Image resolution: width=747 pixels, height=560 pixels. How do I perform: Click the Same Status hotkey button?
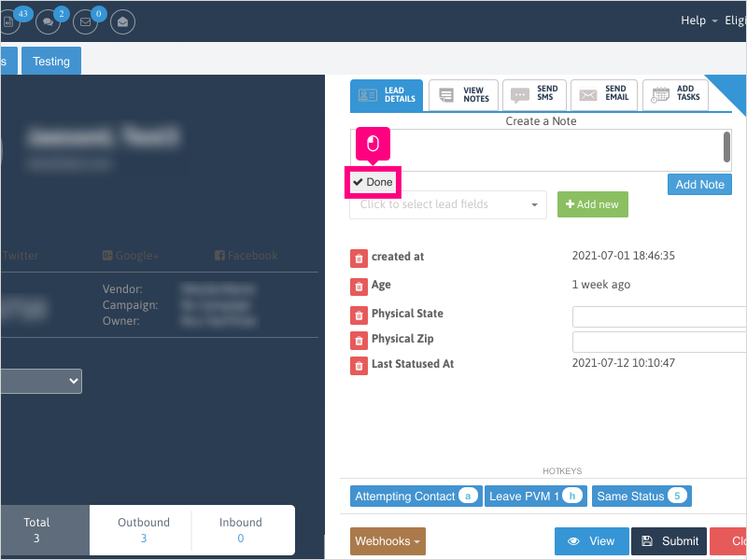tap(641, 497)
